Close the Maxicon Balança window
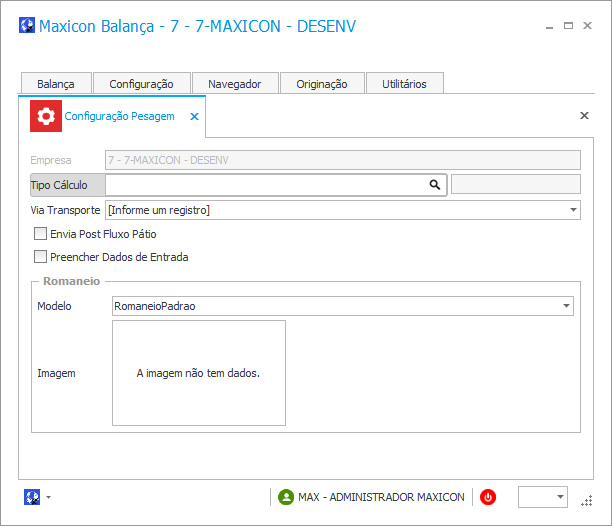Viewport: 612px width, 526px height. pos(587,25)
